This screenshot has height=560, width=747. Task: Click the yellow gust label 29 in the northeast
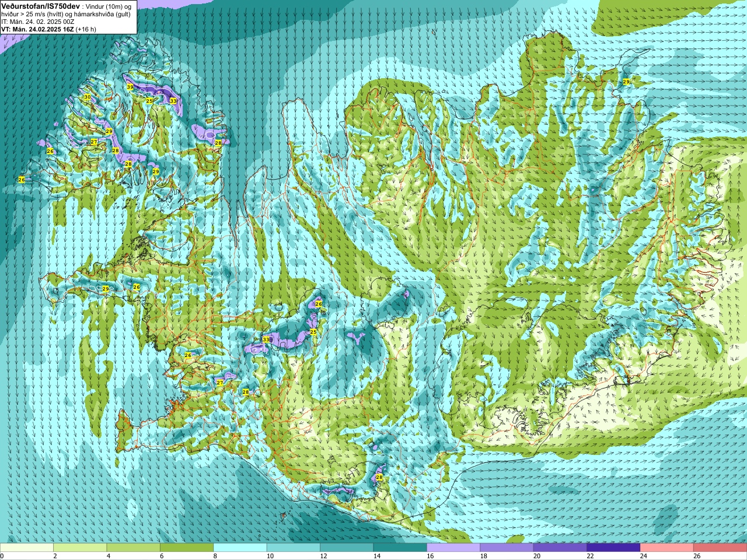(626, 82)
